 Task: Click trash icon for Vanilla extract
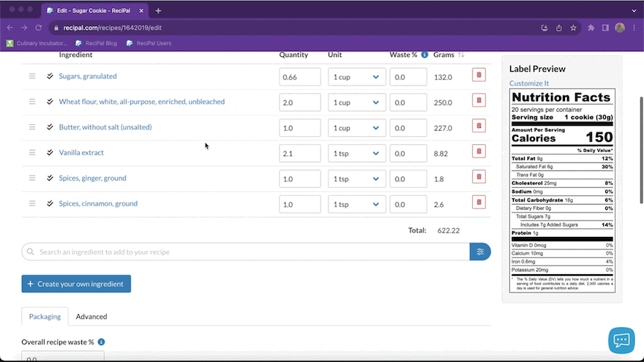[x=479, y=151]
